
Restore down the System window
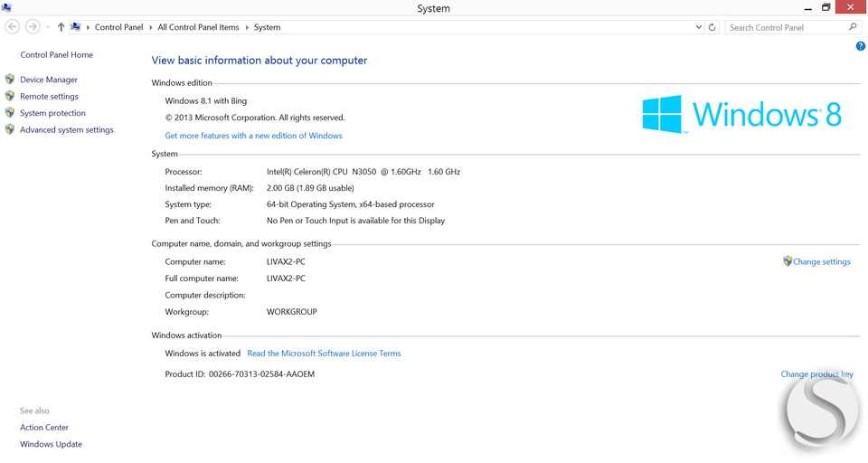point(826,8)
